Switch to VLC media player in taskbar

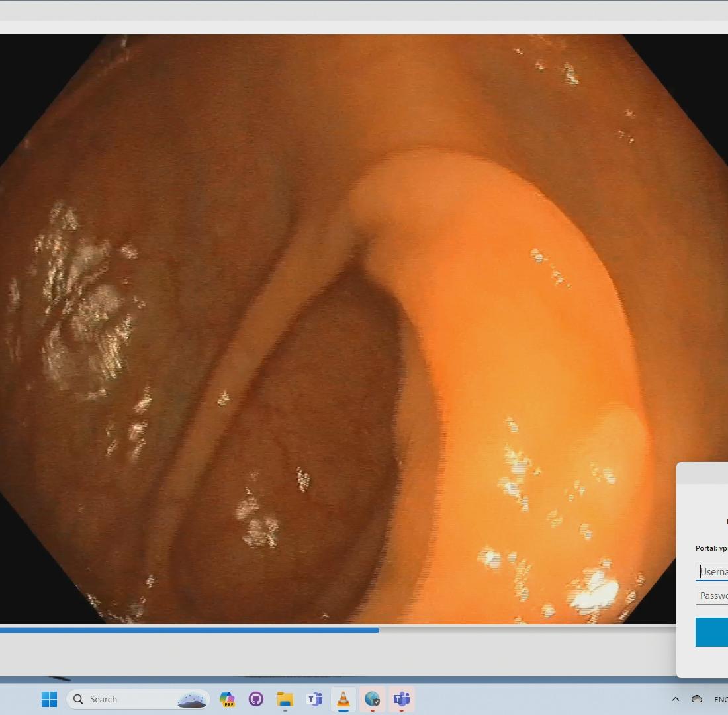coord(343,699)
